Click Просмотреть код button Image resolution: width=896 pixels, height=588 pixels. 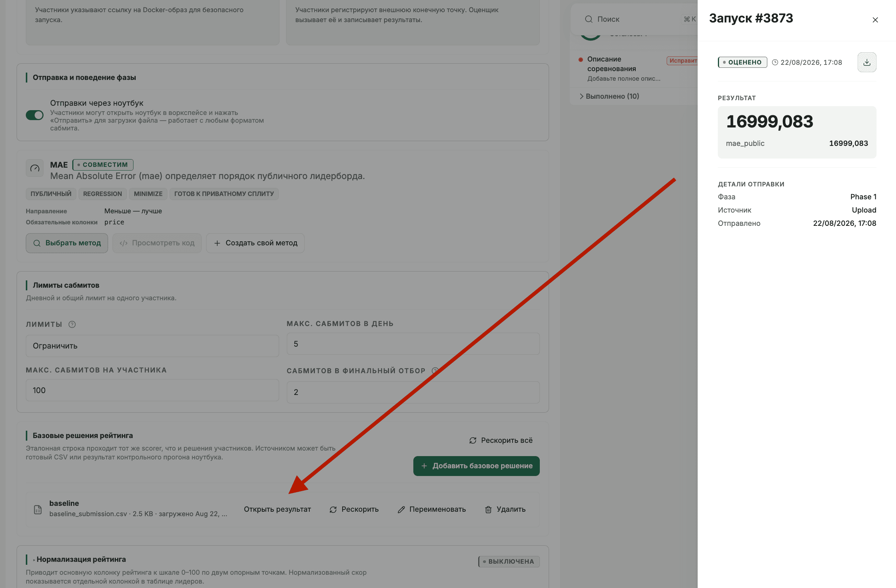tap(157, 243)
